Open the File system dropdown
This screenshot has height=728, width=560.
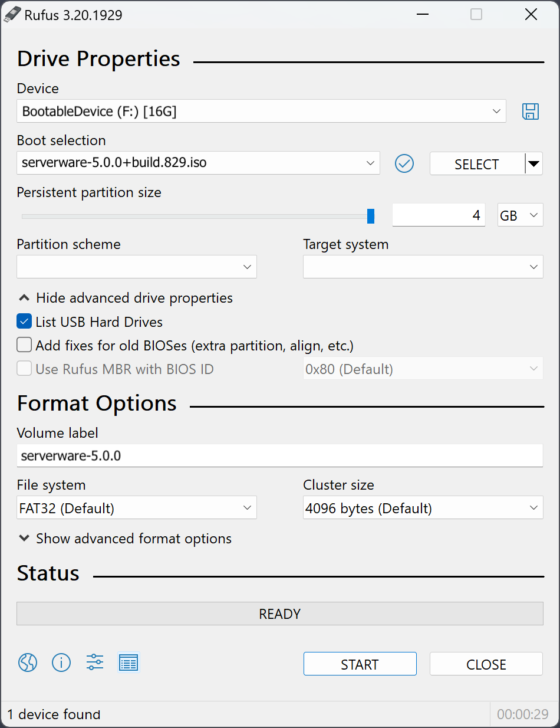[x=137, y=508]
